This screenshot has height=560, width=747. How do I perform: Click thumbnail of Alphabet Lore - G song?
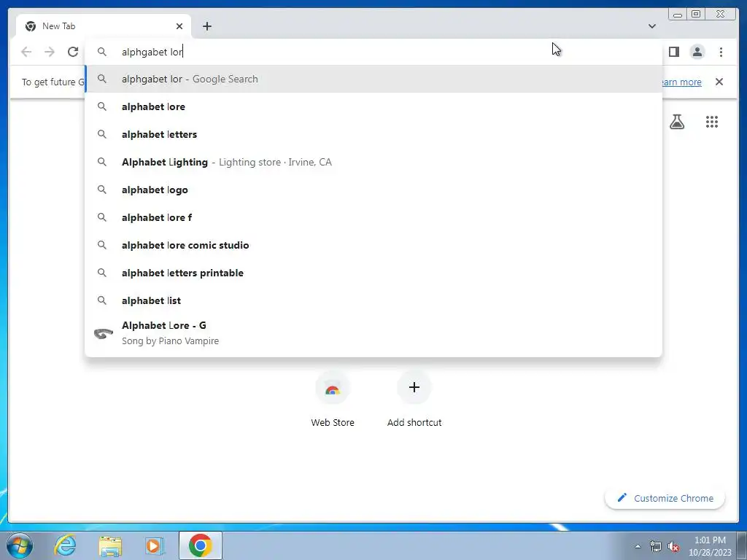[x=103, y=333]
